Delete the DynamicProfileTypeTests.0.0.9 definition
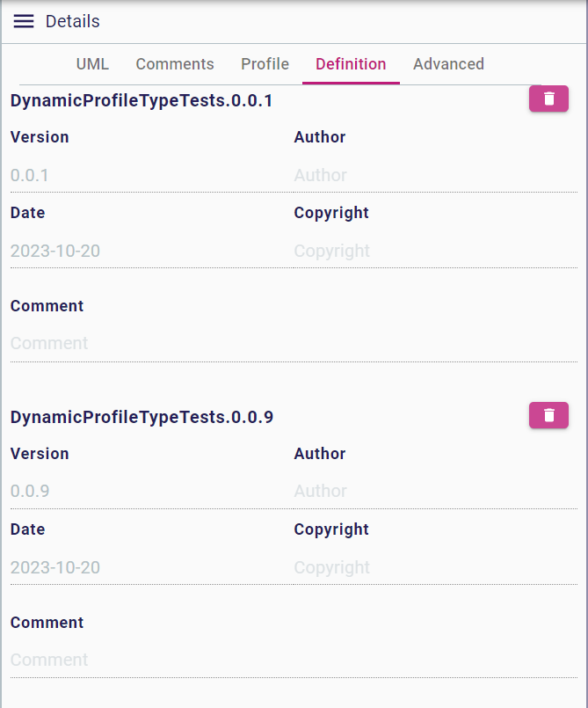The height and width of the screenshot is (708, 588). (x=548, y=415)
